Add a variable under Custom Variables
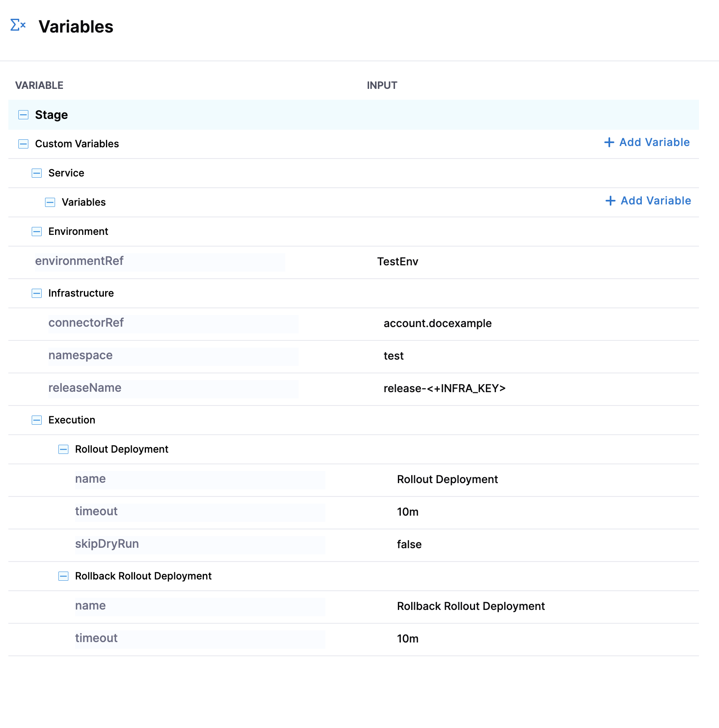Screen dimensions: 719x728 [647, 142]
